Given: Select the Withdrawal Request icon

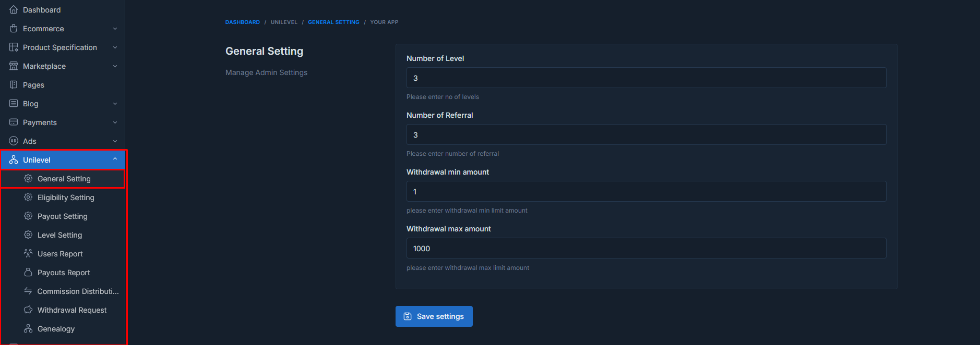Looking at the screenshot, I should click(28, 310).
